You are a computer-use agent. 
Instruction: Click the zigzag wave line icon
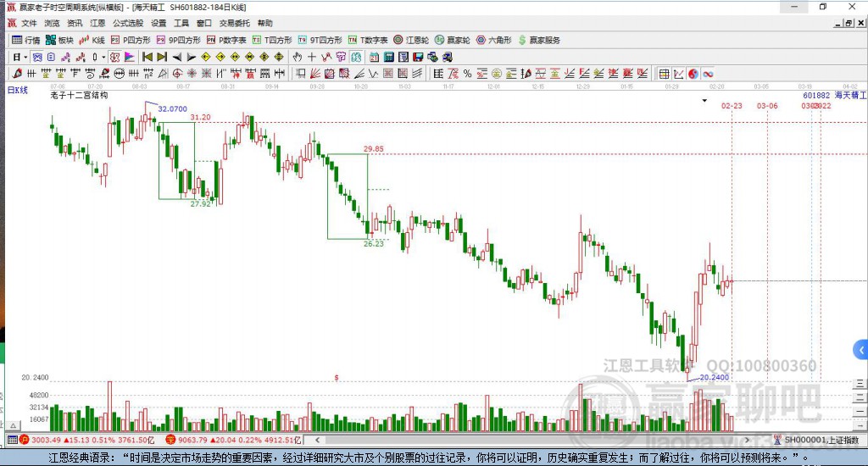373,74
